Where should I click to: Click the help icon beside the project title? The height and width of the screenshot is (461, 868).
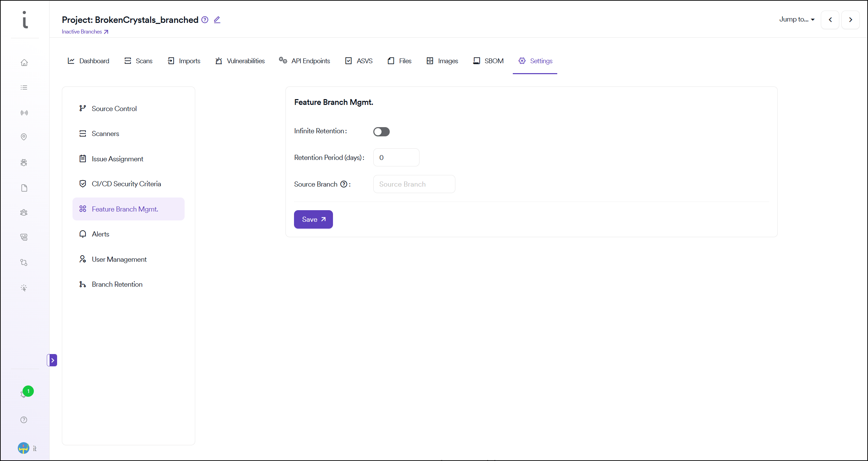(x=205, y=20)
